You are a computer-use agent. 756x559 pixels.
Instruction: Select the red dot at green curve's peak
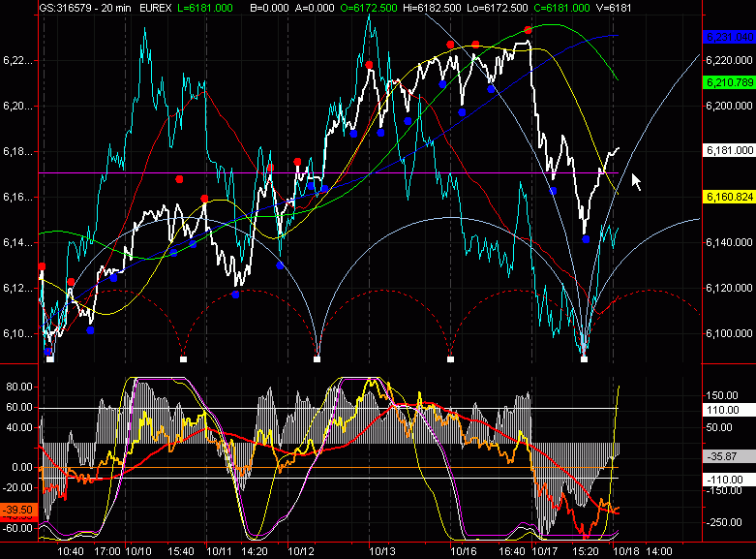click(528, 30)
